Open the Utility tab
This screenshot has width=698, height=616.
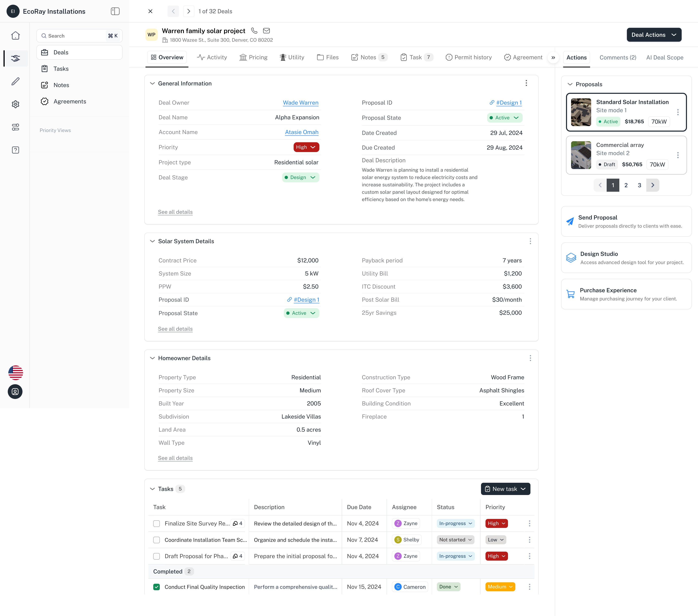pos(292,57)
